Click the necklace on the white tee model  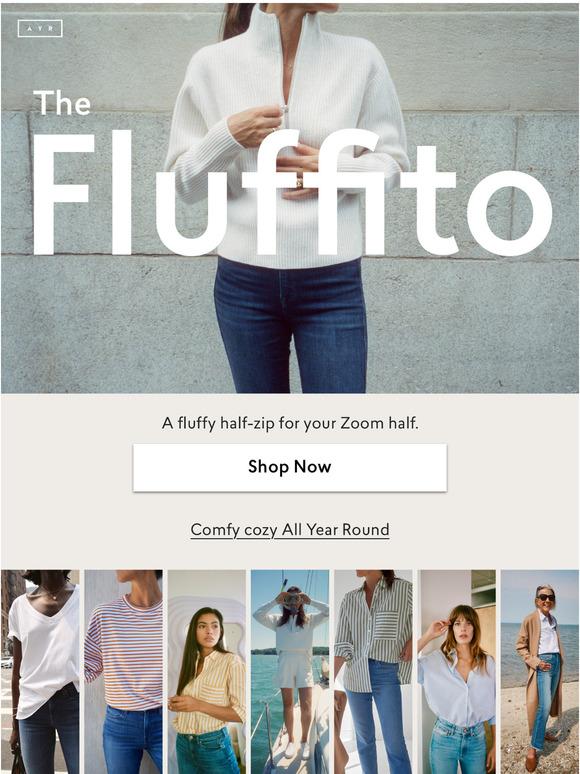[x=53, y=592]
